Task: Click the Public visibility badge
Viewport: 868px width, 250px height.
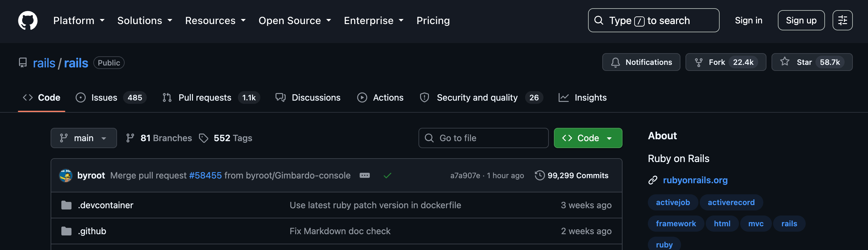Action: [109, 63]
